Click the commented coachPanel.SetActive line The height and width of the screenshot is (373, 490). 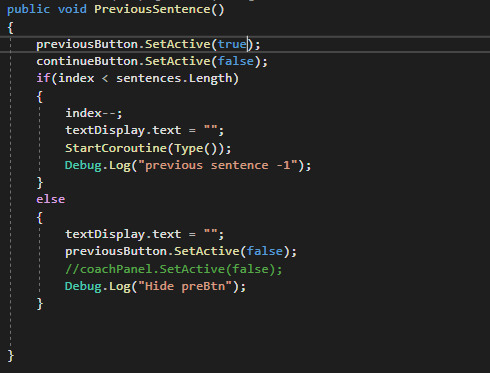tap(174, 269)
